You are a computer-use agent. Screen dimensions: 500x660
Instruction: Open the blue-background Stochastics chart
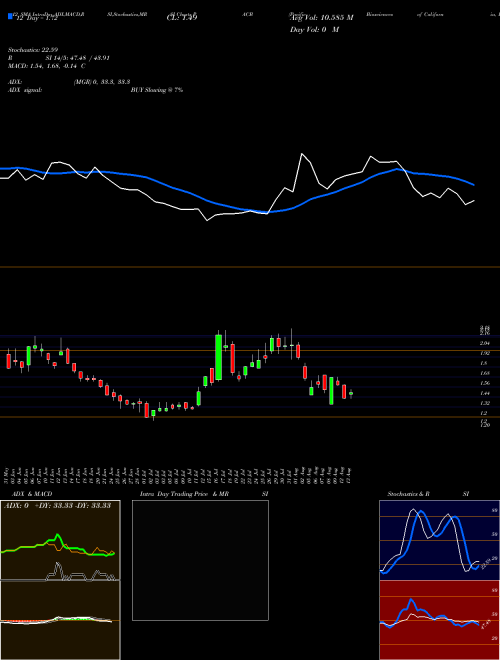[x=439, y=540]
